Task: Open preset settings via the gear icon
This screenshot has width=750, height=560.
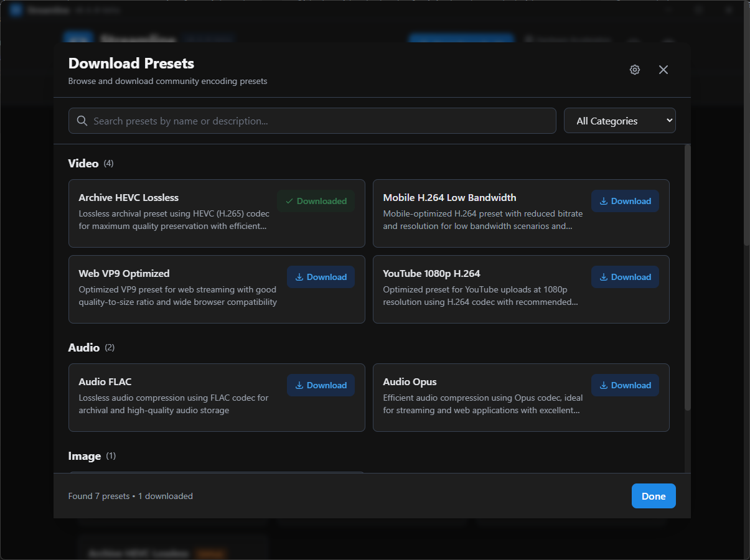Action: click(634, 69)
